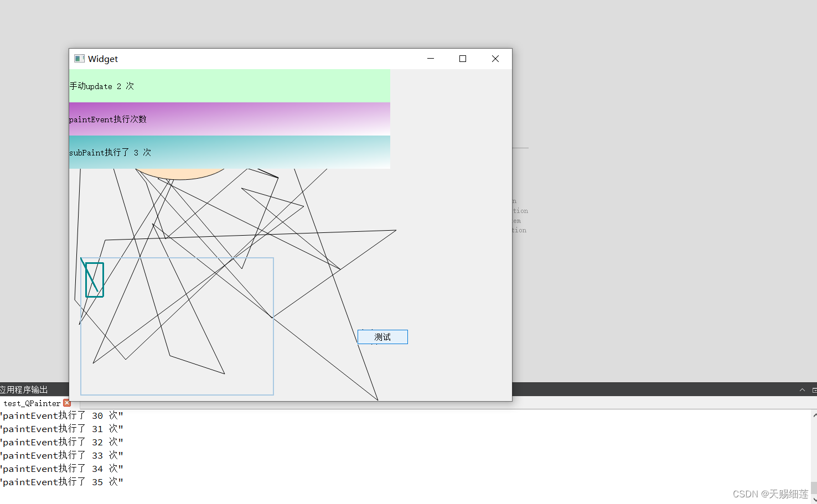This screenshot has height=504, width=817.
Task: Click the output line 'paintEvent执行了 33 次'
Action: 61,455
